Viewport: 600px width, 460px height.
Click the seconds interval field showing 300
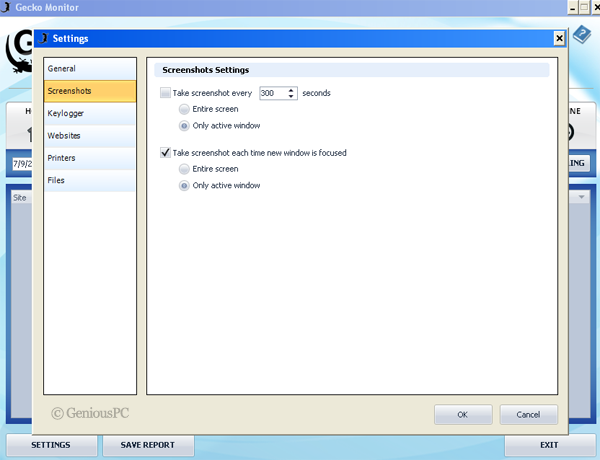click(x=273, y=93)
